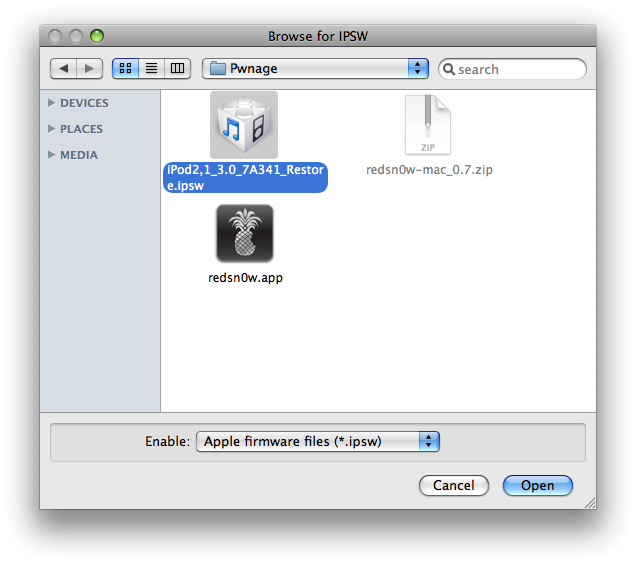This screenshot has height=564, width=636.
Task: Switch to list view mode
Action: 152,68
